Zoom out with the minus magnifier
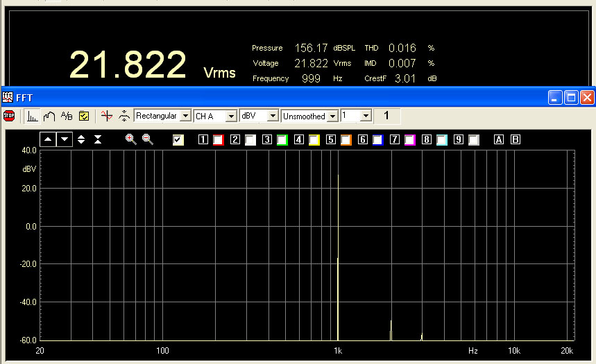 pyautogui.click(x=147, y=139)
